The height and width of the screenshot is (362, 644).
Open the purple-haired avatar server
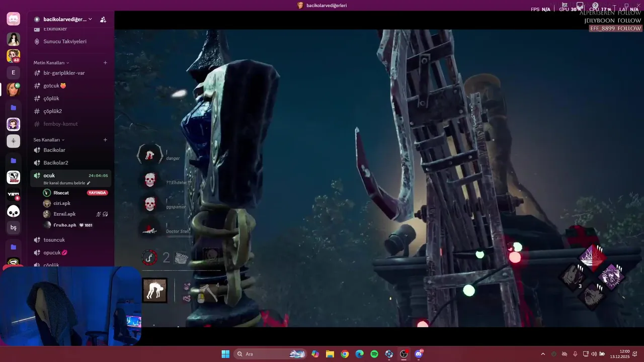pyautogui.click(x=14, y=124)
